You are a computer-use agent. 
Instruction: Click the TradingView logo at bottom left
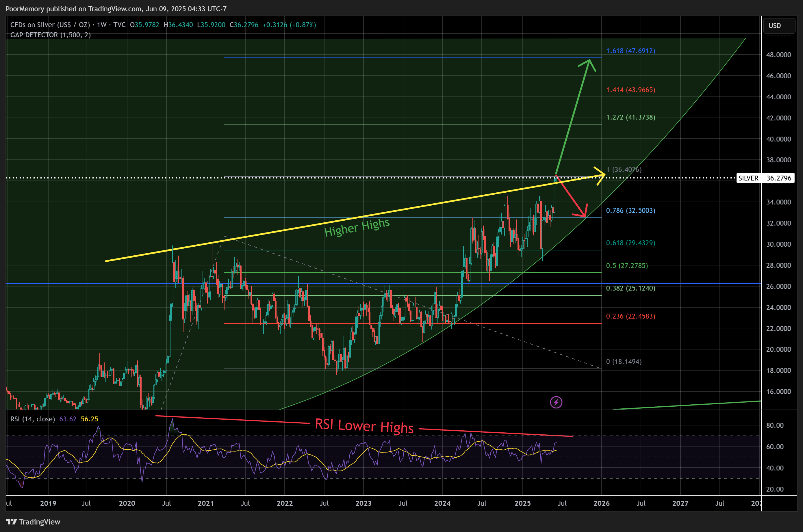tap(33, 522)
